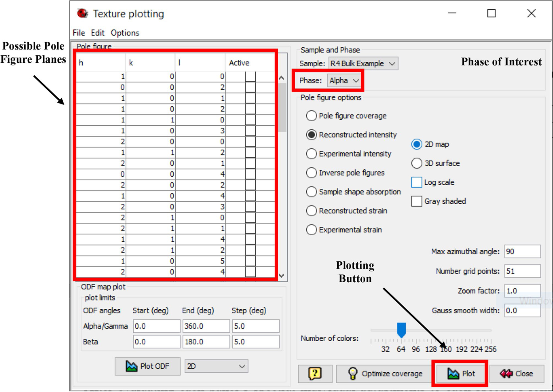The image size is (553, 392).
Task: Click the question mark help button
Action: 315,374
